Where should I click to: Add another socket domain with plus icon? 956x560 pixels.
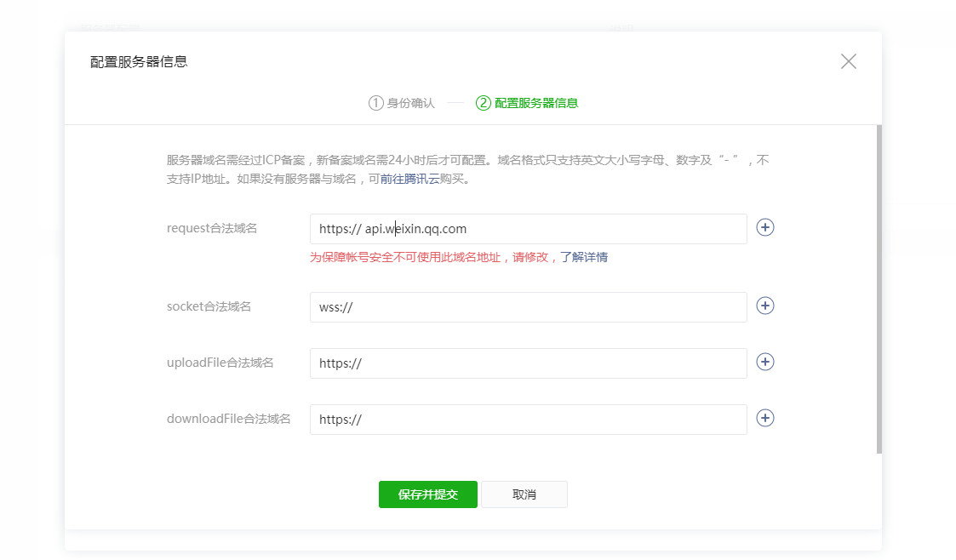(765, 306)
